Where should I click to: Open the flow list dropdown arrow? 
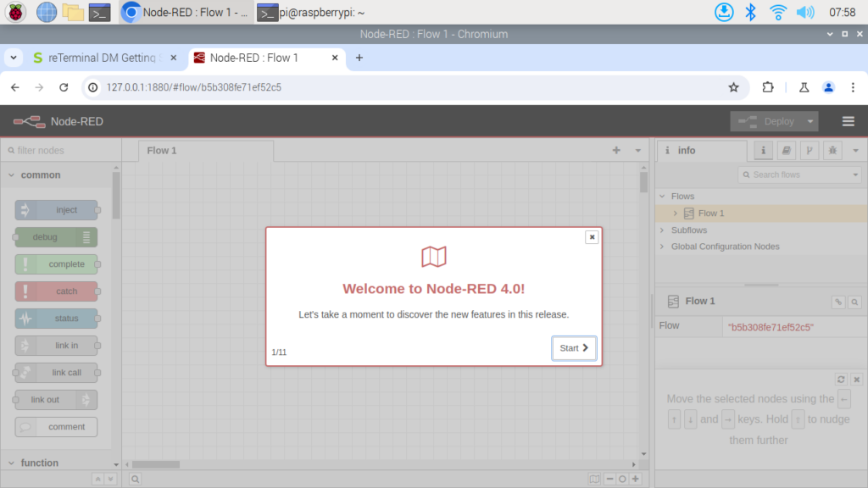(637, 151)
